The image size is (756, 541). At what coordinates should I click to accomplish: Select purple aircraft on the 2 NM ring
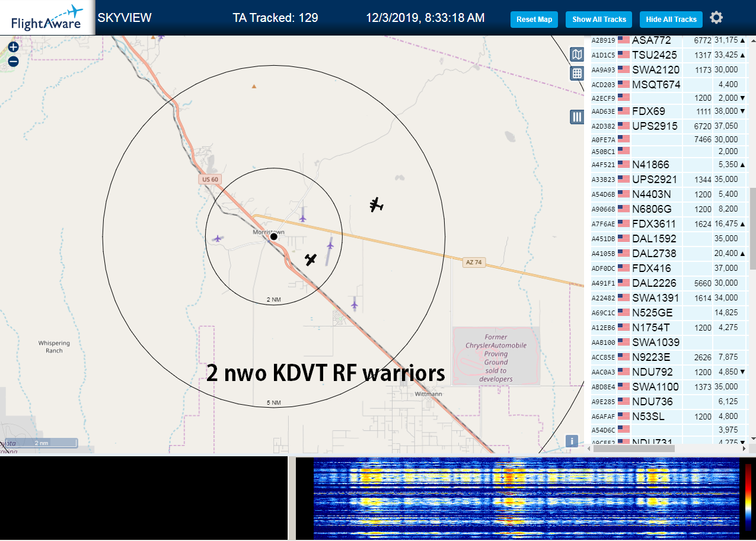coord(330,245)
